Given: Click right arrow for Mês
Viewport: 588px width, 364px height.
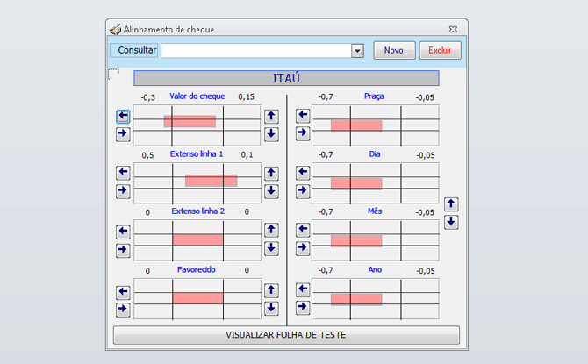Looking at the screenshot, I should point(303,248).
